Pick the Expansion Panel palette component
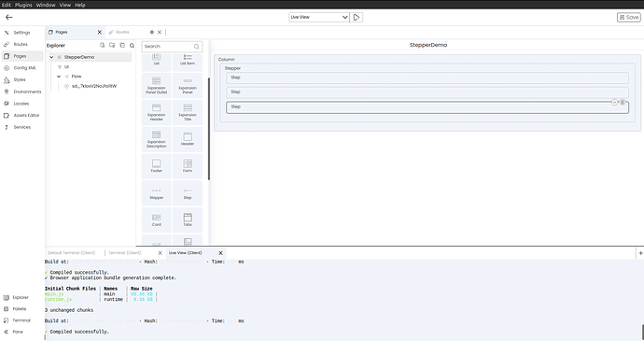This screenshot has width=644, height=341. click(188, 86)
